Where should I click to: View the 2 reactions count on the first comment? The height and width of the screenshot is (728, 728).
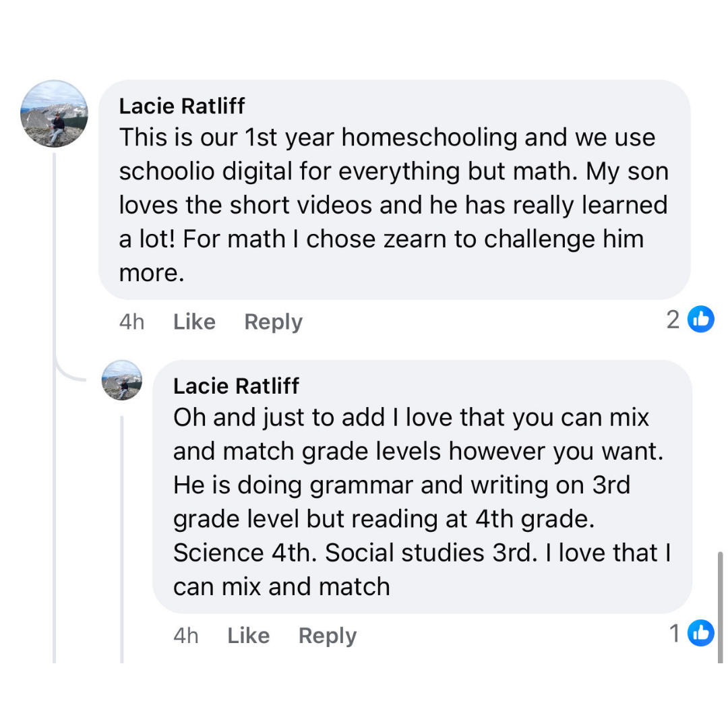673,320
